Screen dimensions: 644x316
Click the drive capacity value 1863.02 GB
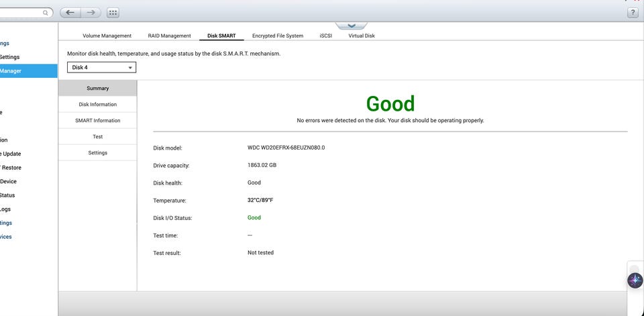[262, 165]
